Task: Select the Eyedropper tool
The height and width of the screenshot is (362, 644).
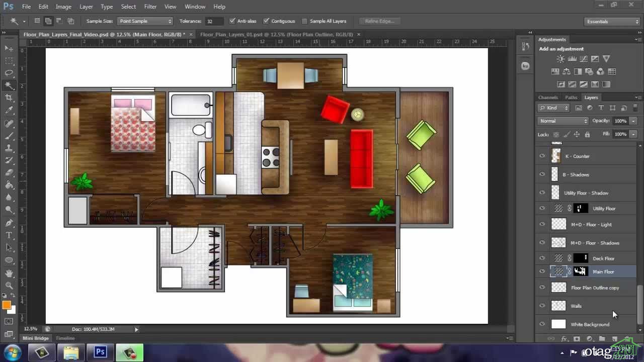Action: pos(9,110)
